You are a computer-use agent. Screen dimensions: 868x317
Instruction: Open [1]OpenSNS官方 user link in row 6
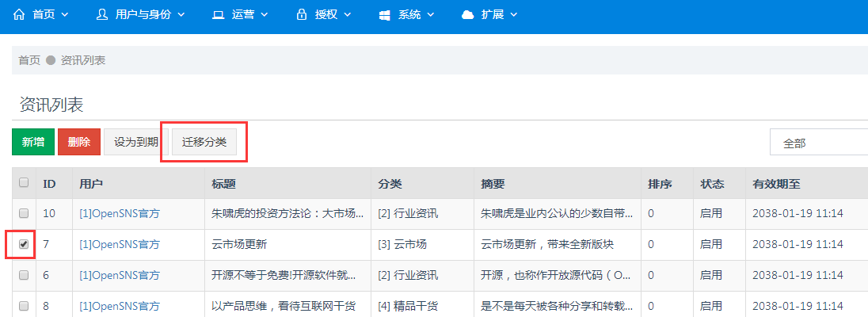click(x=120, y=276)
